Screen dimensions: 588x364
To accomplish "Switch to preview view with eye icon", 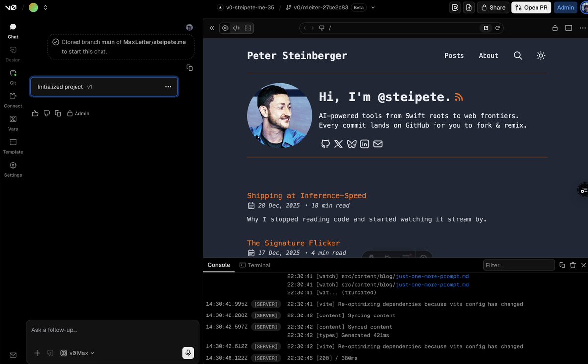I will pyautogui.click(x=225, y=28).
